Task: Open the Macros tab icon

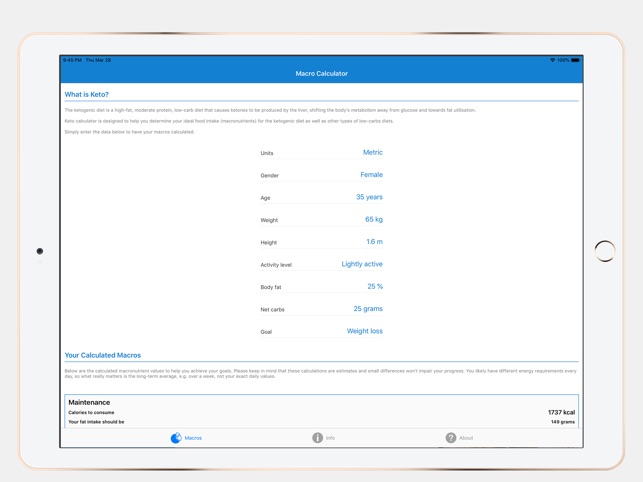Action: tap(176, 438)
